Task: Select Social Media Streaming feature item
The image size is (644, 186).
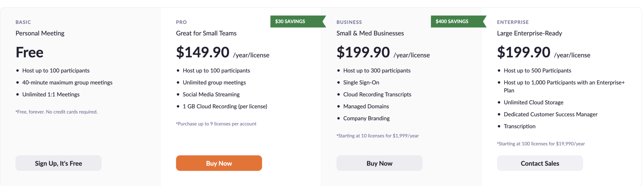Action: (x=211, y=94)
